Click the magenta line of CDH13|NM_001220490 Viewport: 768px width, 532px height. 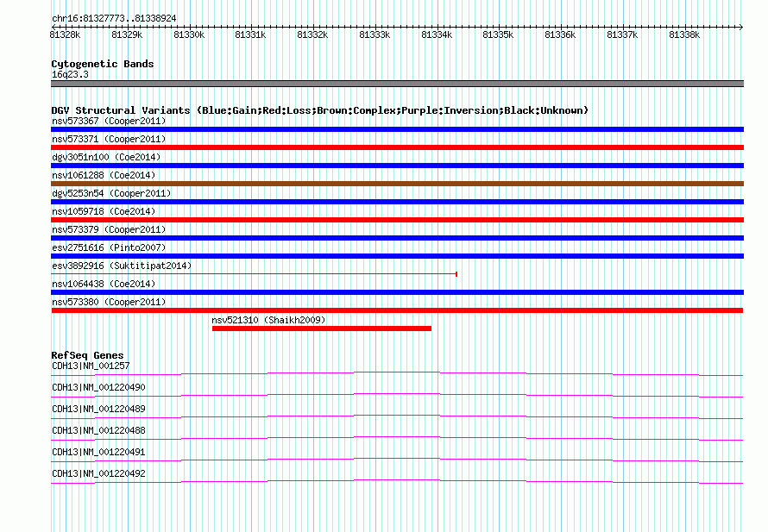(x=397, y=396)
